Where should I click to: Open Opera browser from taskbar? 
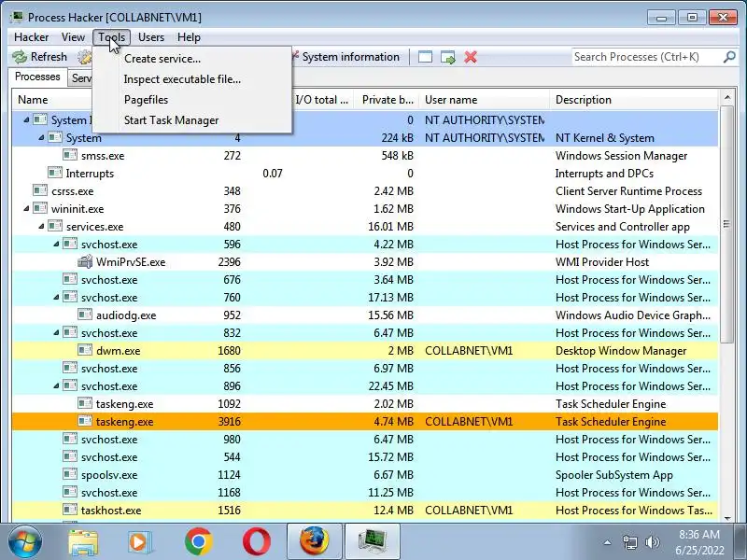pos(256,542)
